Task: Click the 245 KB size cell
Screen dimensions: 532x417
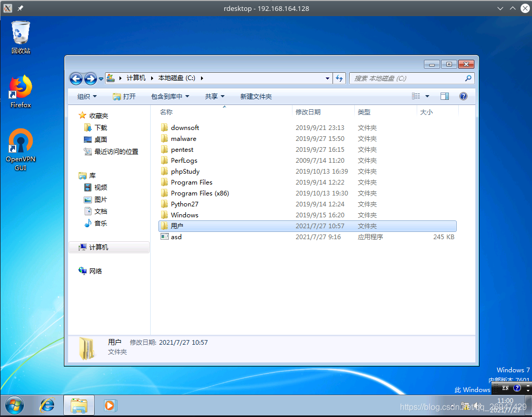Action: (444, 237)
